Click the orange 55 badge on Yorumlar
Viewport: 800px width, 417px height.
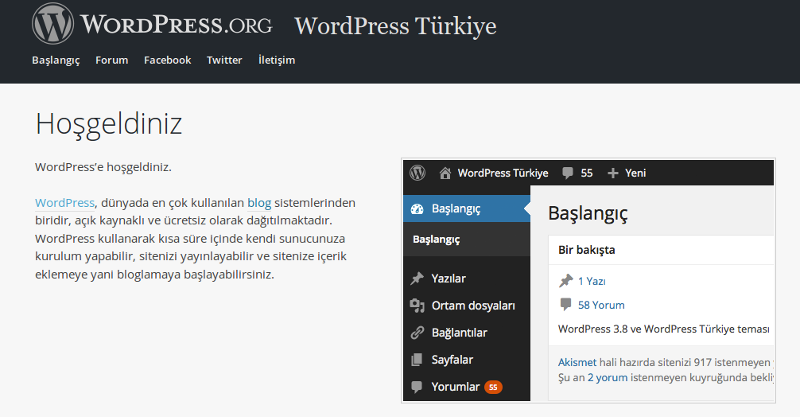(x=493, y=387)
